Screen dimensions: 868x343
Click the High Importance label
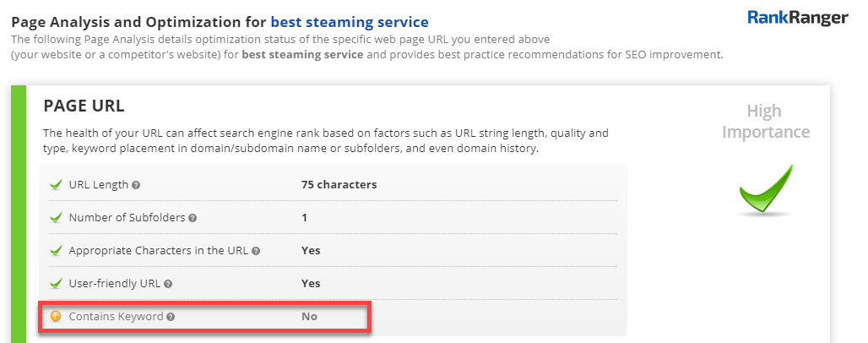[x=765, y=122]
